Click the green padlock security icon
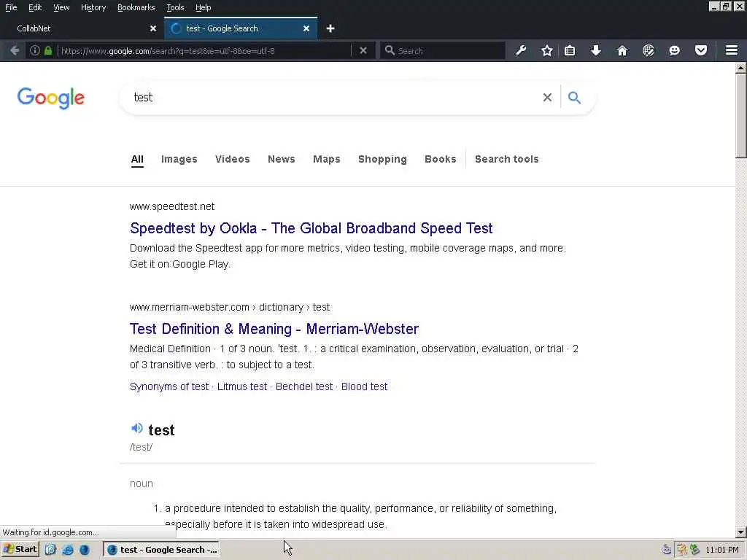 pos(48,50)
